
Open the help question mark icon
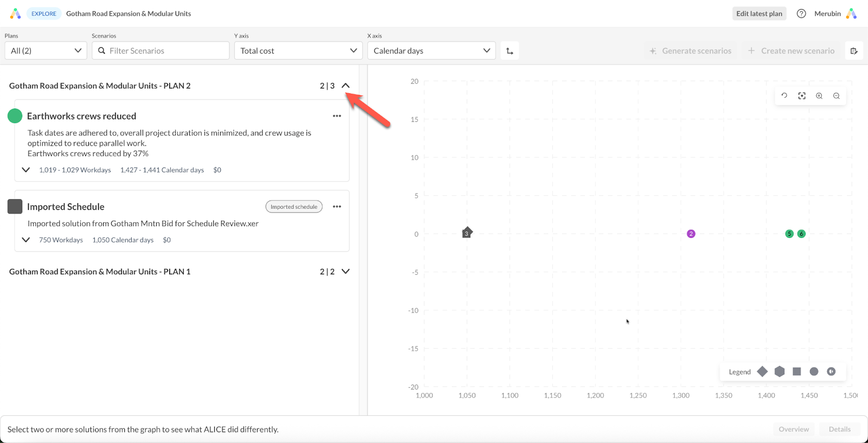(801, 14)
